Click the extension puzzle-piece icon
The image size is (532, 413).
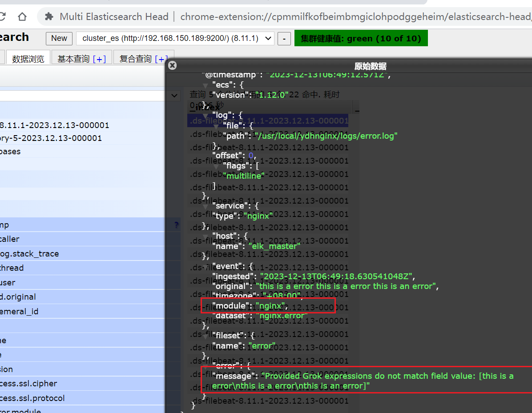click(x=49, y=16)
